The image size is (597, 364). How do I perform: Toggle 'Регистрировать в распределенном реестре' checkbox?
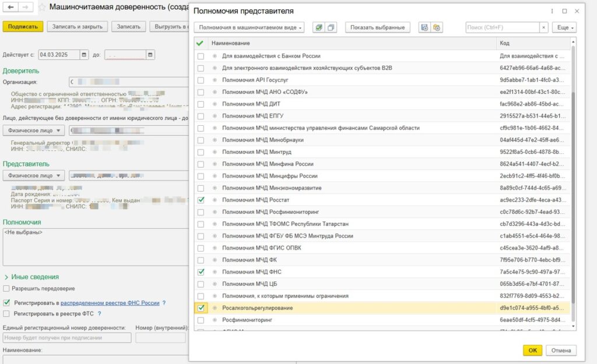pos(6,303)
